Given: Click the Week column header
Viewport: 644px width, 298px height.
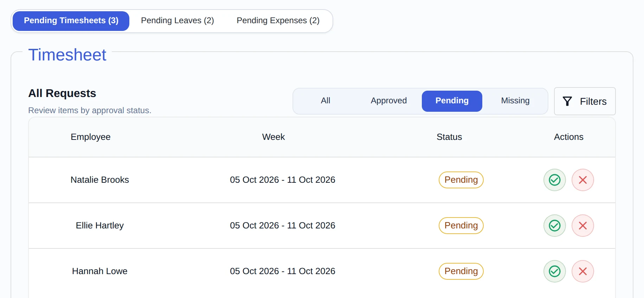Looking at the screenshot, I should [273, 137].
